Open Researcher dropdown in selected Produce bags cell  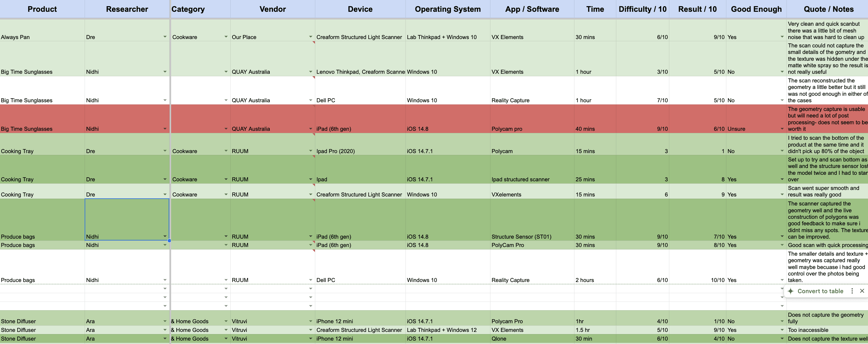click(165, 236)
